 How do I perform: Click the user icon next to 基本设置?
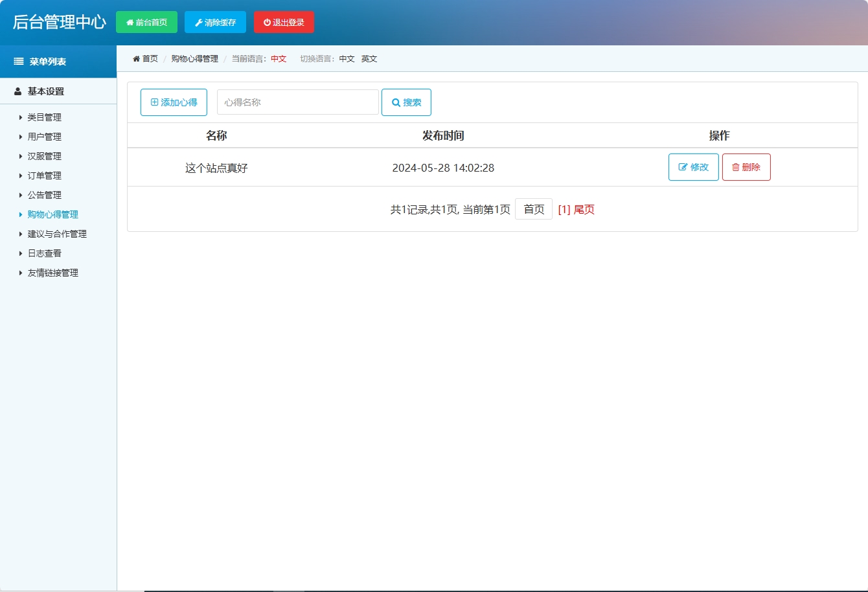point(17,91)
